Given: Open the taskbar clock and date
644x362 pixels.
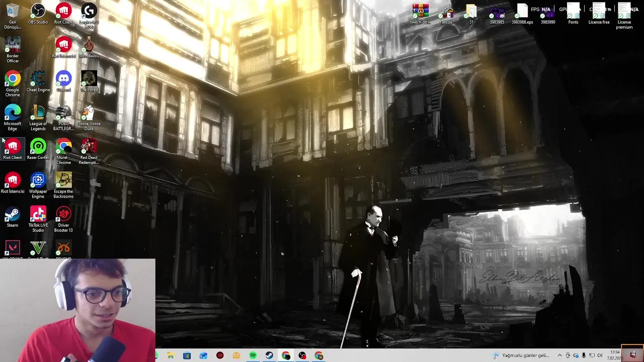Looking at the screenshot, I should (x=614, y=355).
